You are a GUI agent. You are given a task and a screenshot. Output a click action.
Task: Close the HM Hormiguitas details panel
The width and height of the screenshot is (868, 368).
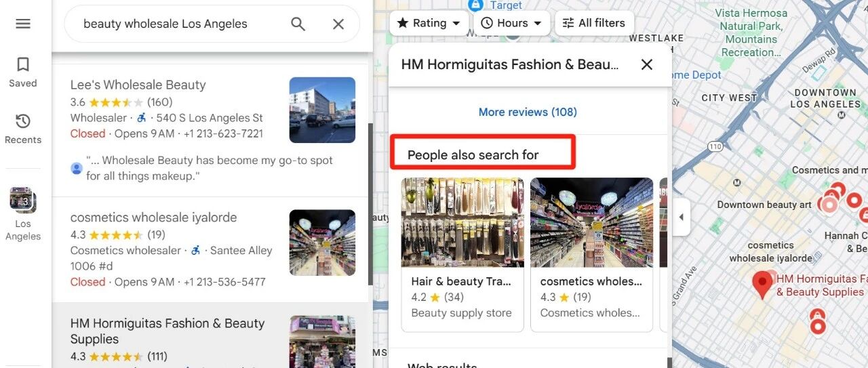(x=647, y=64)
